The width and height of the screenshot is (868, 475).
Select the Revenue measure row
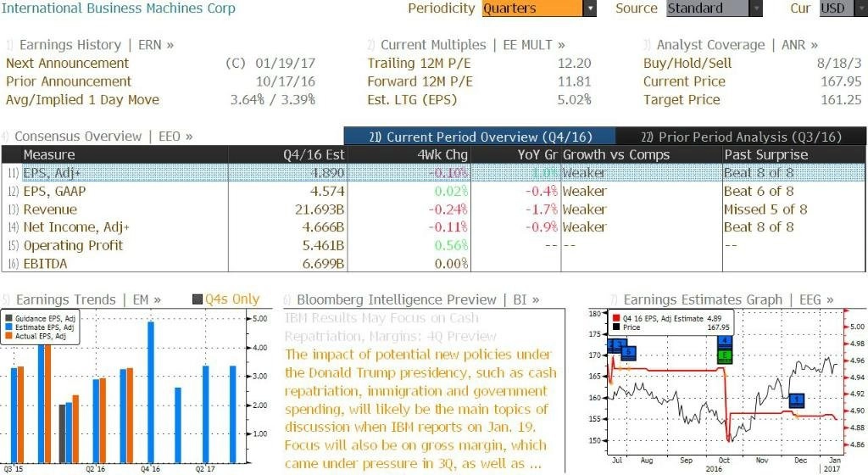[x=433, y=210]
